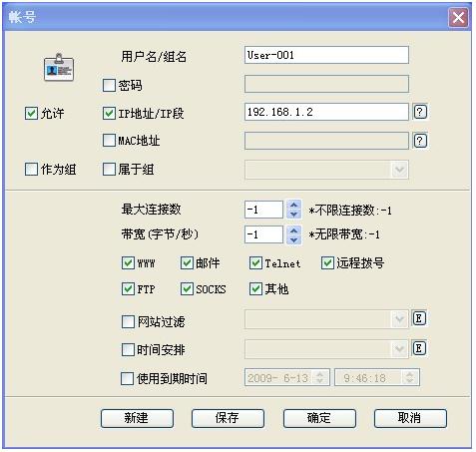
Task: Click the expiry date field 2009-6-13
Action: click(287, 377)
